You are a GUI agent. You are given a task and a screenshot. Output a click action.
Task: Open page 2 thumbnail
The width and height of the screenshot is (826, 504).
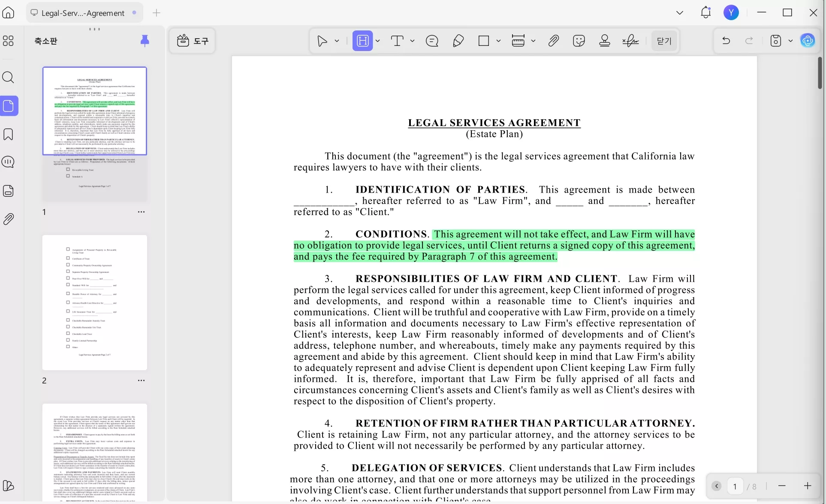[94, 302]
